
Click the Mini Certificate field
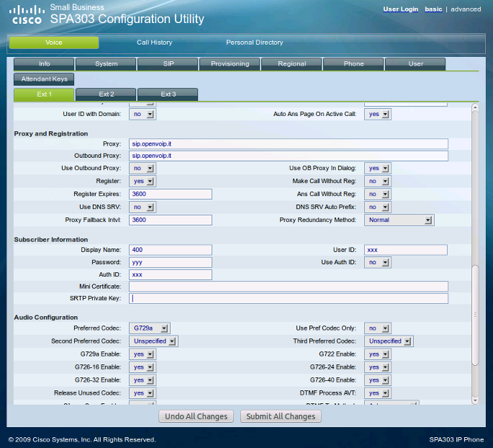coord(289,287)
